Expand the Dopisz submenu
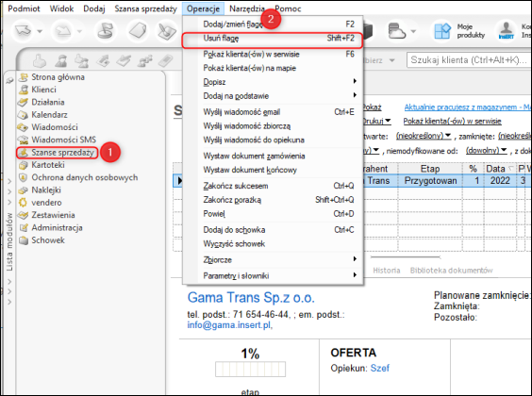Image resolution: width=532 pixels, height=396 pixels. click(x=274, y=82)
